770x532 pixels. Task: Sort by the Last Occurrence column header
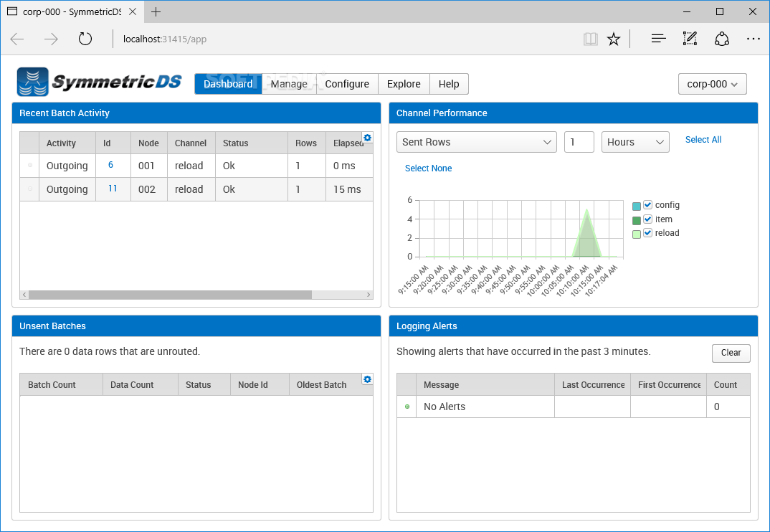(x=593, y=384)
